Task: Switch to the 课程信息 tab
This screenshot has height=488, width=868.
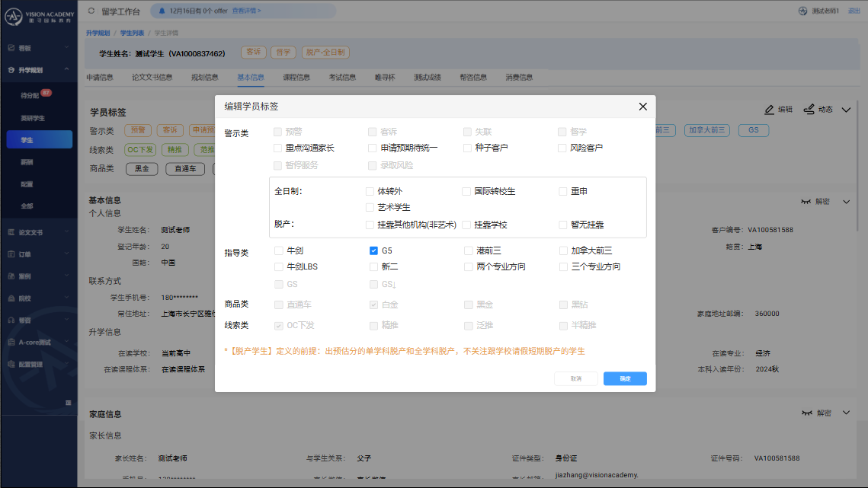Action: tap(296, 77)
